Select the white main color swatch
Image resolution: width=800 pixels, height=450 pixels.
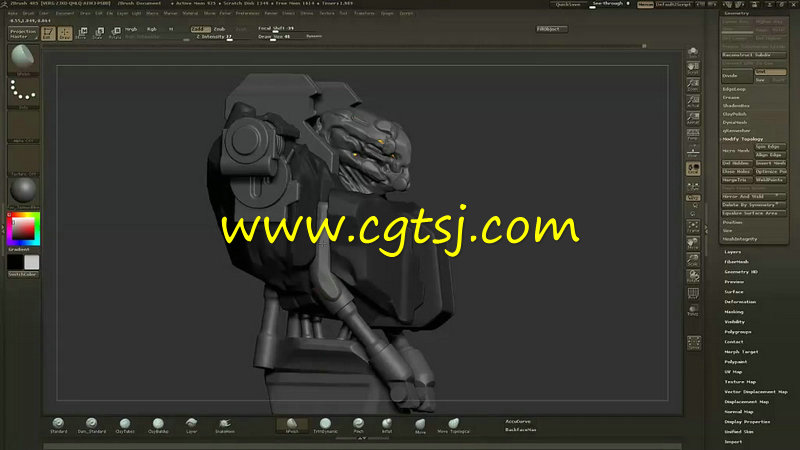coord(32,262)
